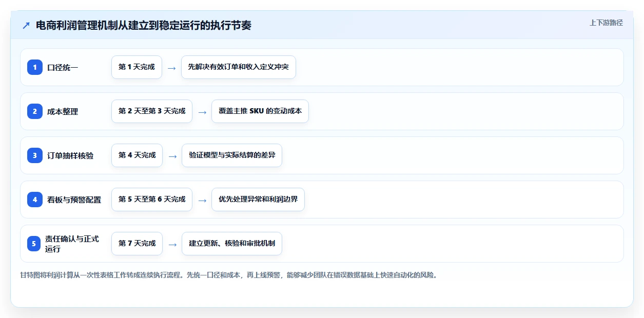Viewport: 644px width, 318px height.
Task: Click the 责任确认与正式运行 step name
Action: 72,244
